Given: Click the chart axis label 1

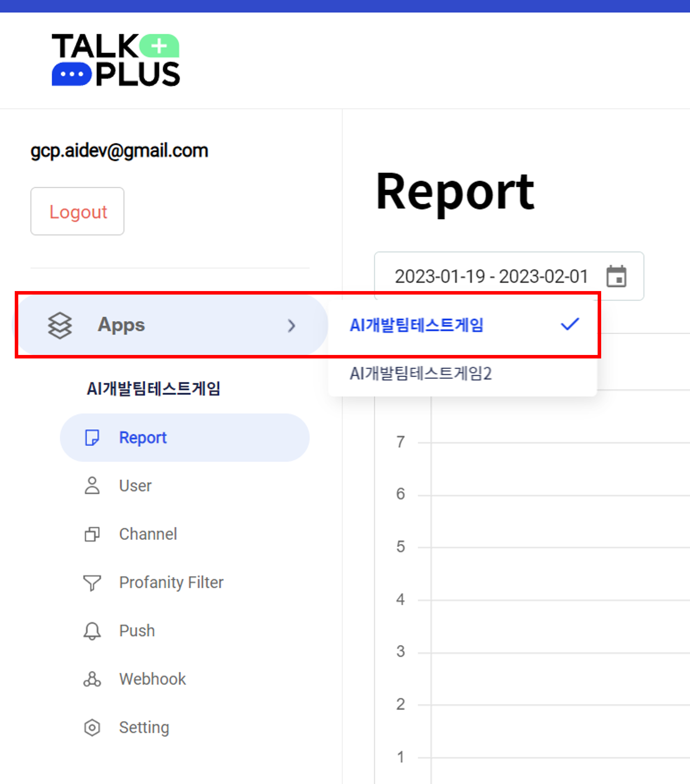Looking at the screenshot, I should (x=400, y=757).
